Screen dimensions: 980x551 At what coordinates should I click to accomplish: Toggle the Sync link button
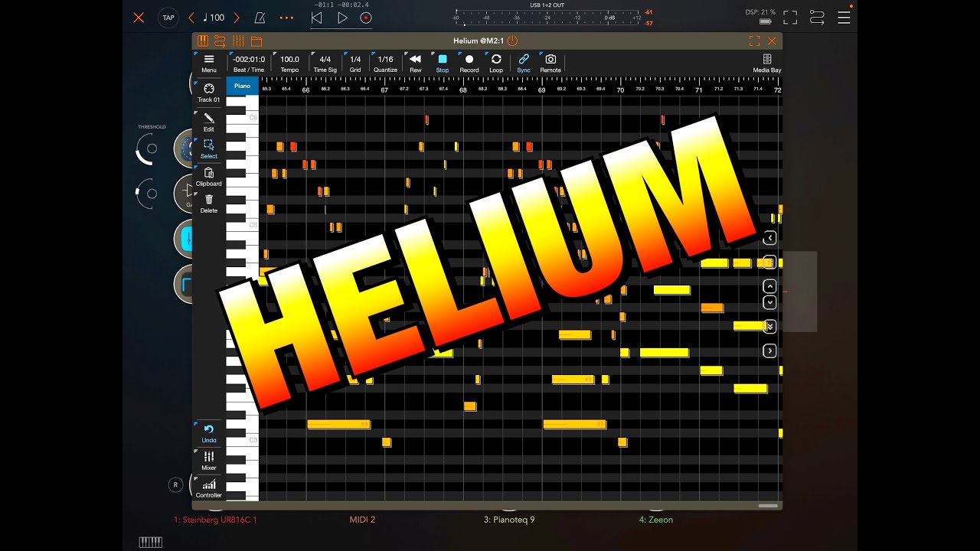tap(524, 64)
